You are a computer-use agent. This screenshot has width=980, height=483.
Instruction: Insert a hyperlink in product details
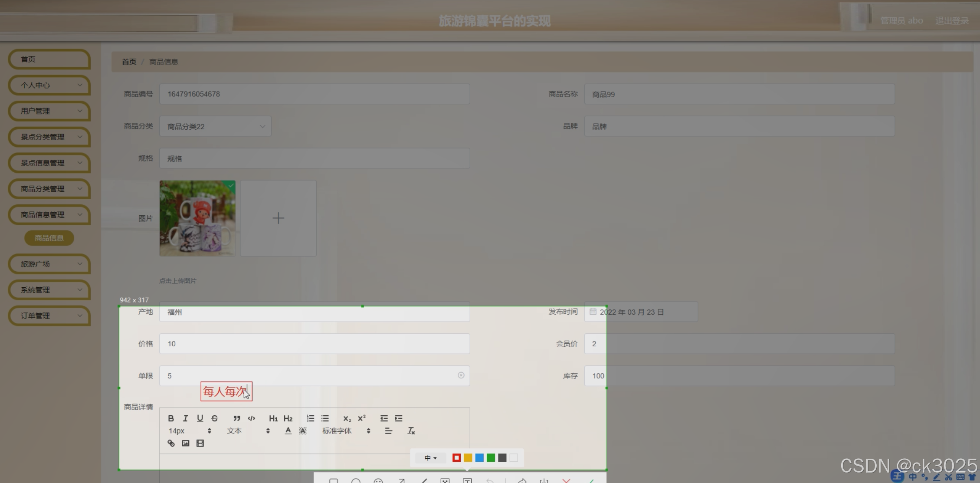tap(171, 443)
